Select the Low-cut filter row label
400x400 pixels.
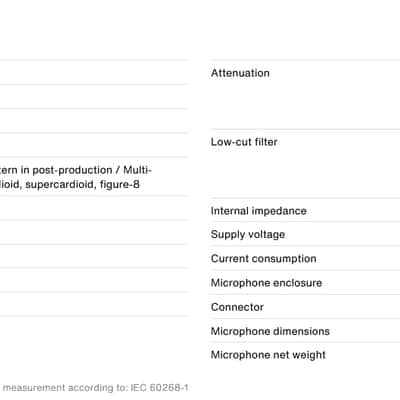(x=244, y=142)
